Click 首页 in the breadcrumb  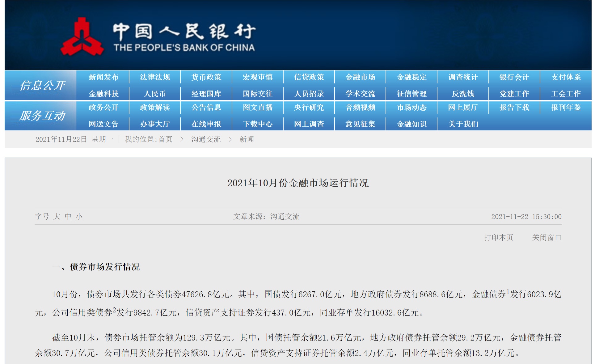click(166, 139)
